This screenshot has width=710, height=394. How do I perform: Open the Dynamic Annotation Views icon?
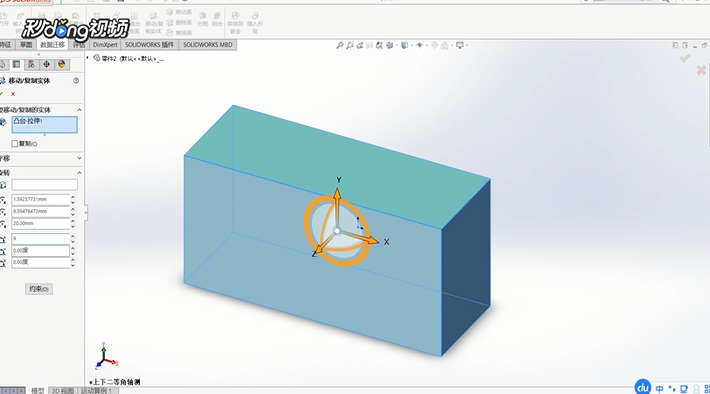click(379, 45)
